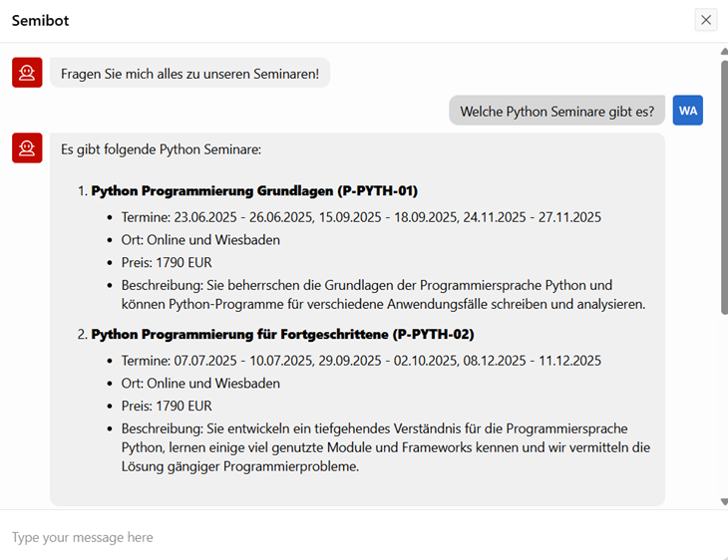This screenshot has height=560, width=728.
Task: Click the Termine line starting 23.06.2025
Action: pyautogui.click(x=361, y=217)
